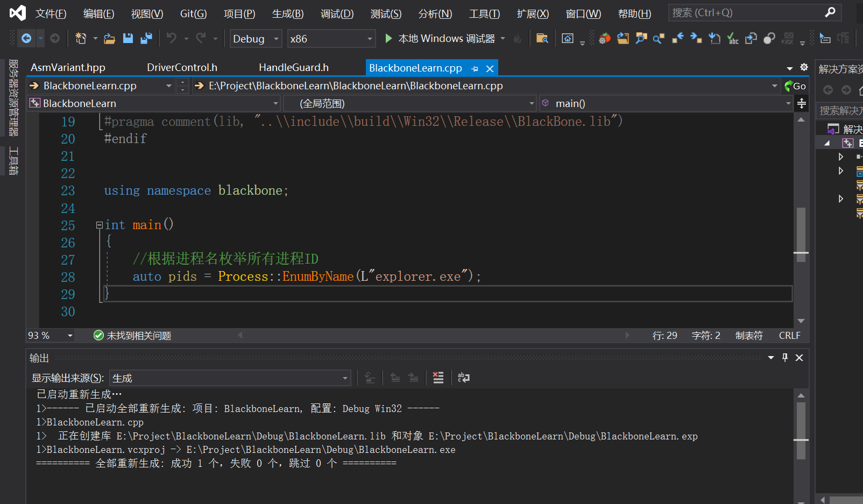Click the editor vertical scrollbar thumb
The height and width of the screenshot is (504, 863).
(x=801, y=235)
